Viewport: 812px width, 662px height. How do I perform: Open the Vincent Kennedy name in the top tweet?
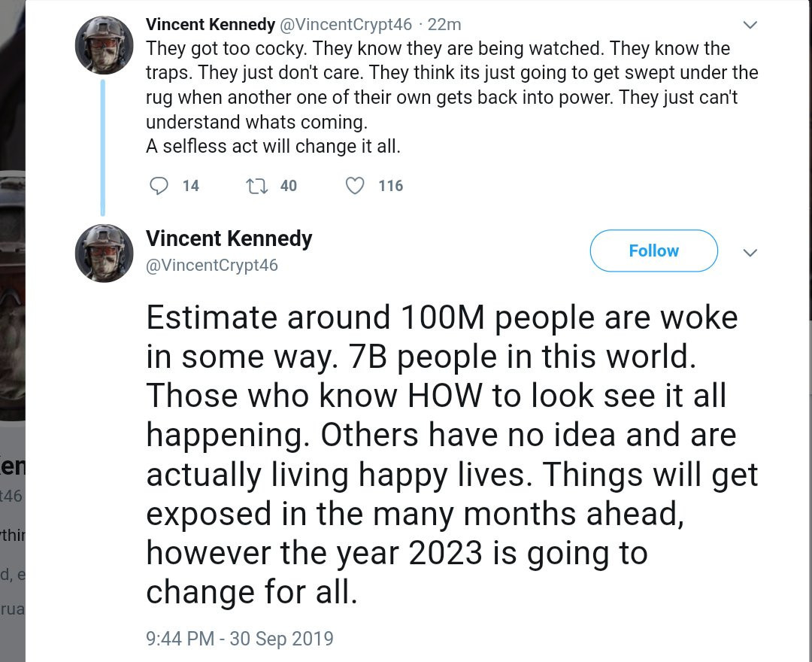(x=210, y=24)
